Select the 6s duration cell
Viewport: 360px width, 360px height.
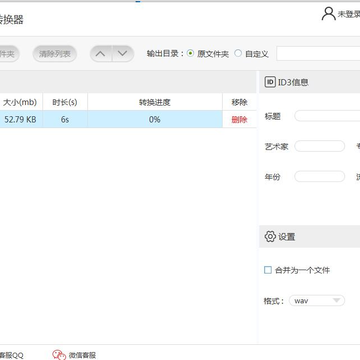[x=65, y=119]
